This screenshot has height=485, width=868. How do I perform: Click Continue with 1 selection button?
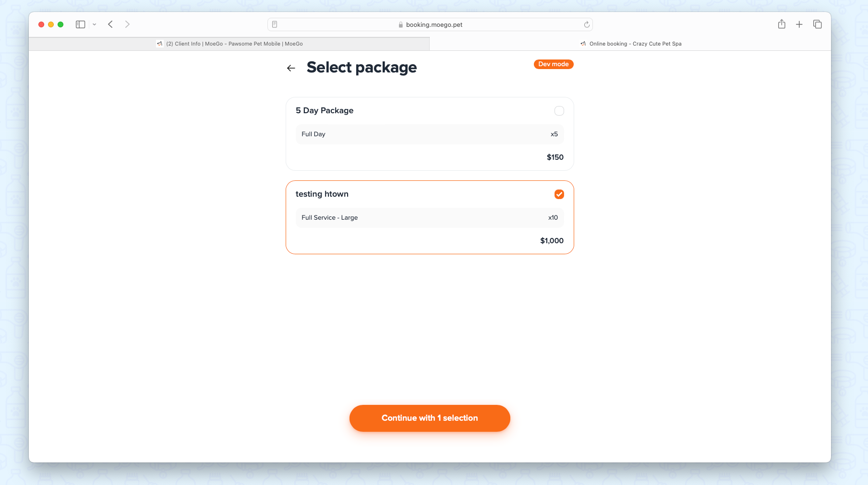click(430, 418)
